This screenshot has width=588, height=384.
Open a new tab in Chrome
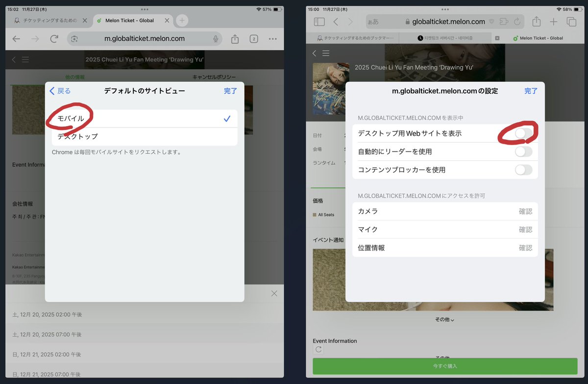coord(182,21)
